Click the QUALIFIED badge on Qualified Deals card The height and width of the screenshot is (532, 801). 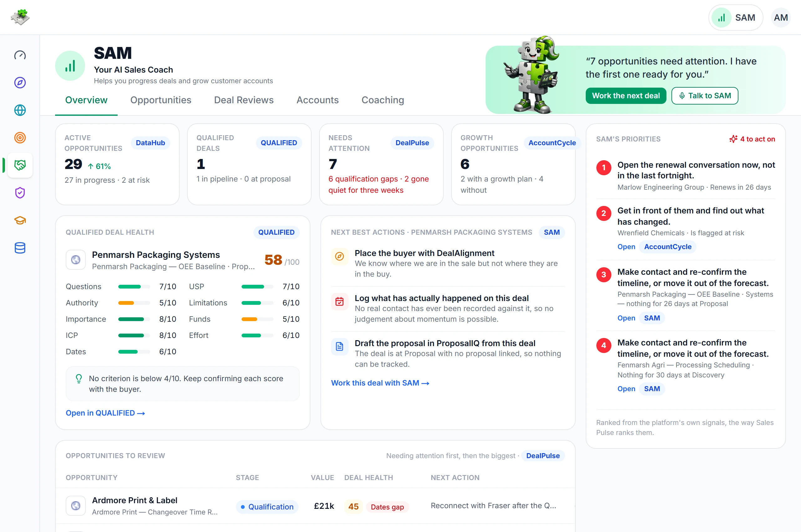pyautogui.click(x=278, y=143)
